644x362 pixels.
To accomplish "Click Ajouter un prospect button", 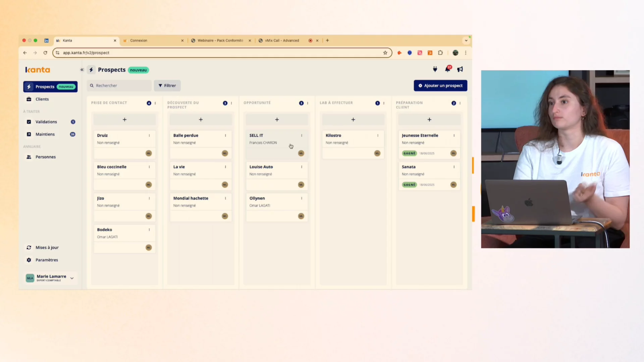I will (440, 85).
